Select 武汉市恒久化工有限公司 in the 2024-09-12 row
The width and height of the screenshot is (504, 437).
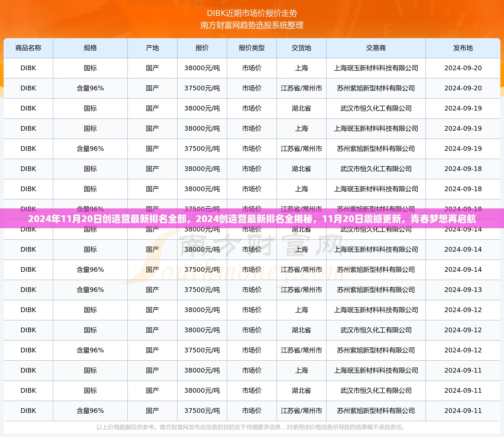tap(376, 330)
